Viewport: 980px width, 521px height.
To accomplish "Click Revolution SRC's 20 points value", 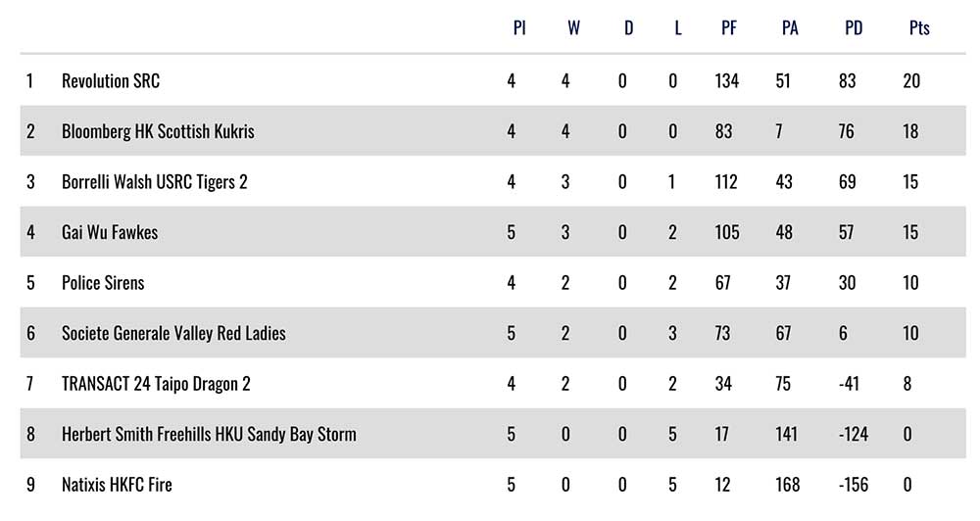I will click(911, 81).
